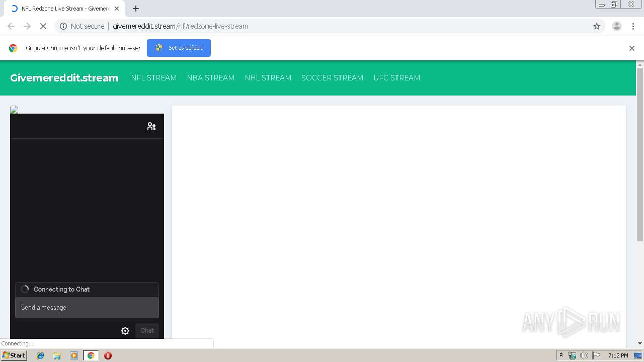Launch Internet Explorer from taskbar

[40, 355]
